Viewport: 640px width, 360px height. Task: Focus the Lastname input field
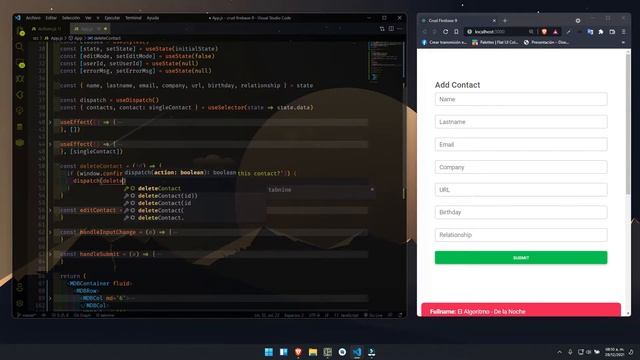[x=521, y=122]
